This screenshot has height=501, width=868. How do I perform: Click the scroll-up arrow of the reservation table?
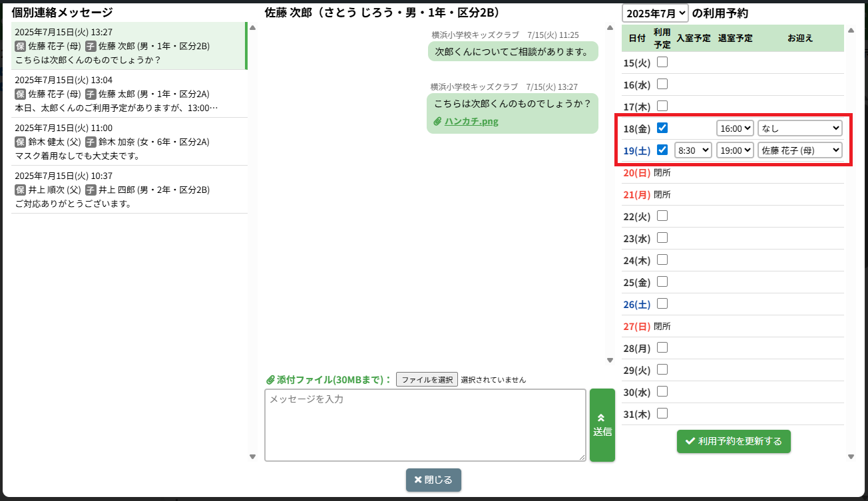851,30
